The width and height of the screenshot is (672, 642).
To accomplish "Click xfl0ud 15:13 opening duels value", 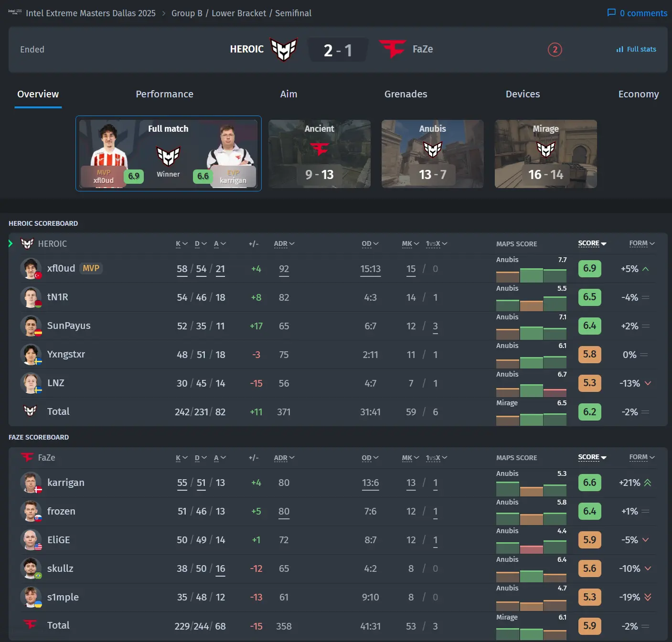I will pos(370,269).
